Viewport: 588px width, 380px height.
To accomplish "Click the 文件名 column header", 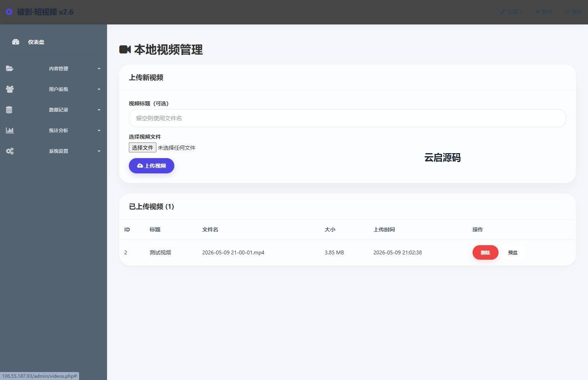I will click(x=210, y=230).
